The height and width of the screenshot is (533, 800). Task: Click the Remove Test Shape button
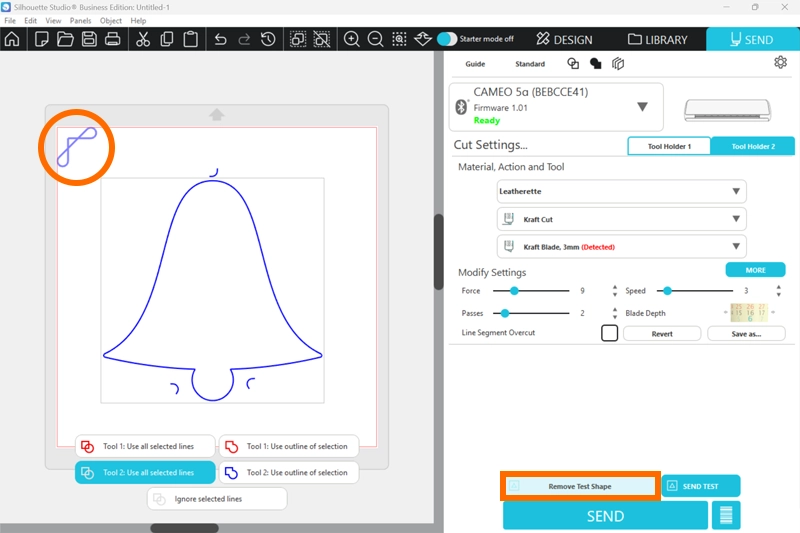580,486
